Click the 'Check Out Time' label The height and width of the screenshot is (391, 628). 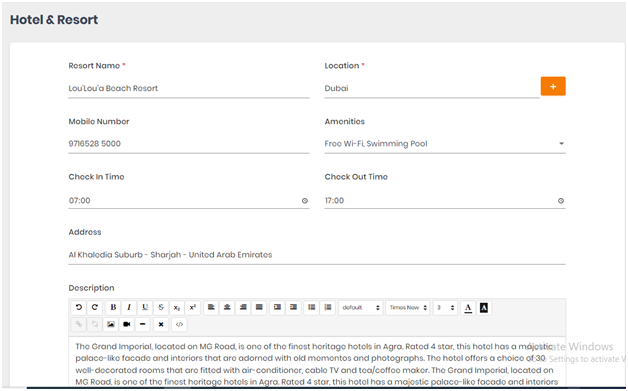[356, 177]
